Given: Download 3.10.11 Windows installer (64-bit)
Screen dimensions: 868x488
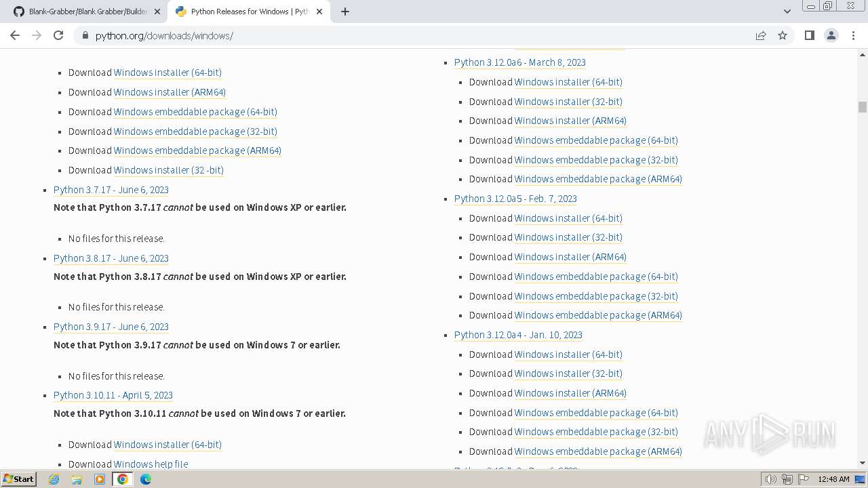Looking at the screenshot, I should 167,445.
